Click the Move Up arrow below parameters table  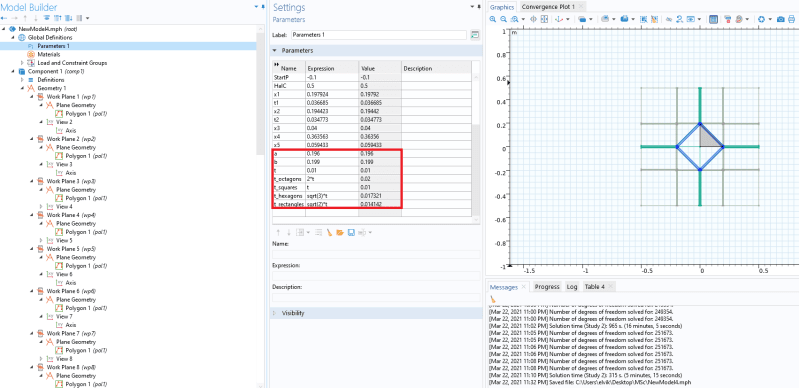pos(278,232)
